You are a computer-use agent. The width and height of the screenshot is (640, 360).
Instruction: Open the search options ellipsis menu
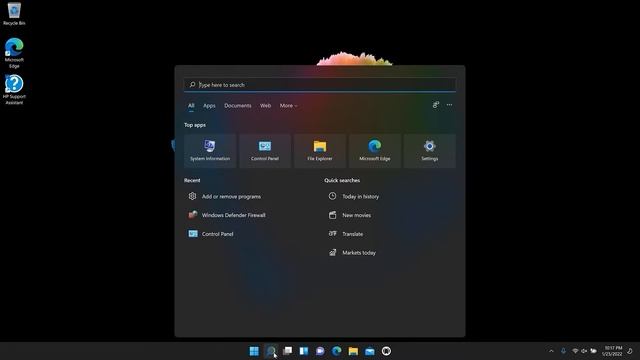point(449,105)
